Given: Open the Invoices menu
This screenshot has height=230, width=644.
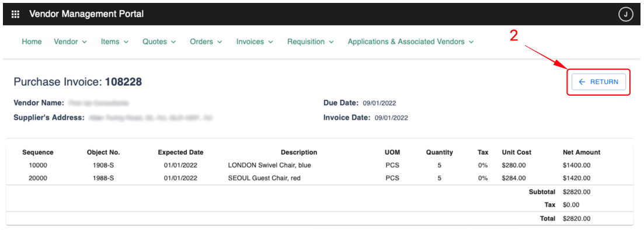Looking at the screenshot, I should click(x=255, y=41).
